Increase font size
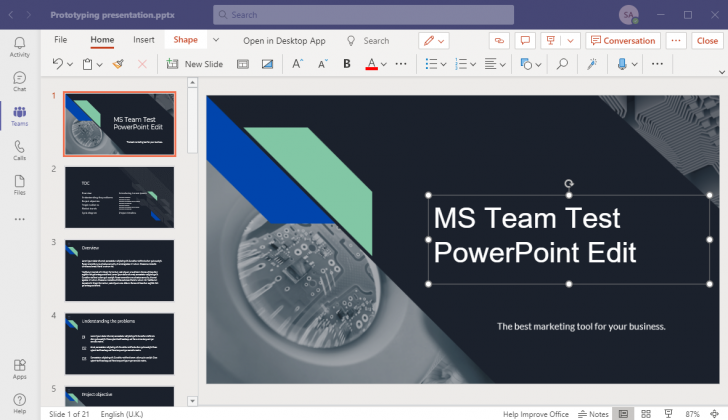The height and width of the screenshot is (420, 728). pos(298,64)
